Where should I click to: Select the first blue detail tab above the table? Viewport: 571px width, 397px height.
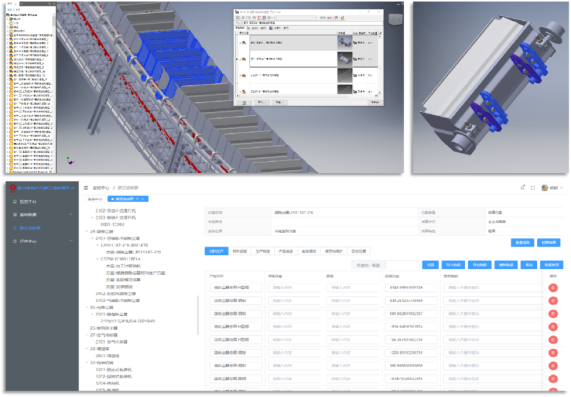click(x=216, y=251)
